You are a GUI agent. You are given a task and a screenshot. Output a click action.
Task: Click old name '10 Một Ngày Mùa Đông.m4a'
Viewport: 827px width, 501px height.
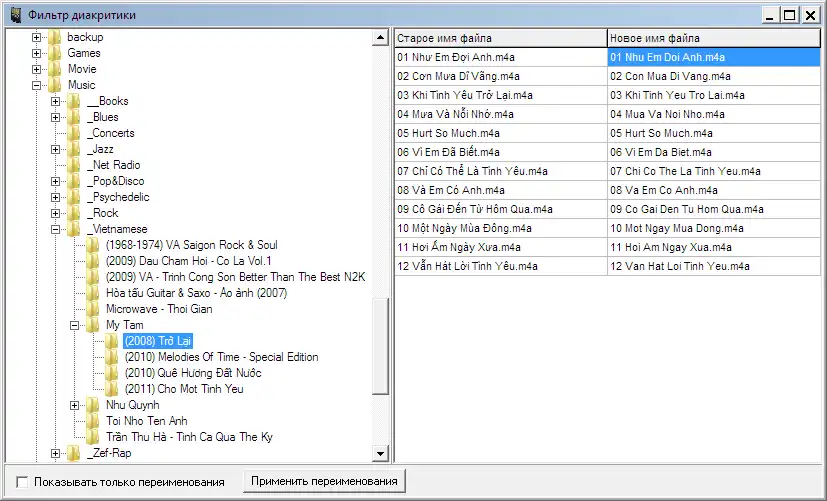pyautogui.click(x=501, y=228)
